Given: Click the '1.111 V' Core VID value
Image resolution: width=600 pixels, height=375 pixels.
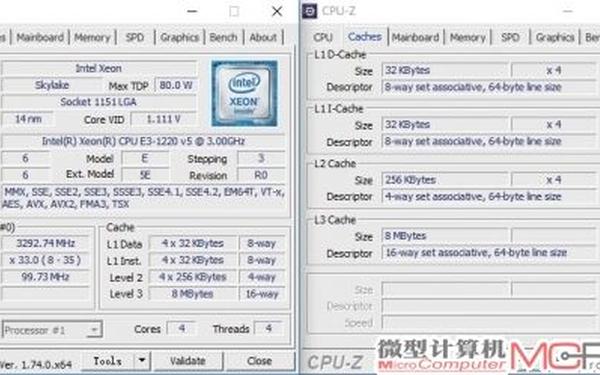Looking at the screenshot, I should tap(164, 119).
